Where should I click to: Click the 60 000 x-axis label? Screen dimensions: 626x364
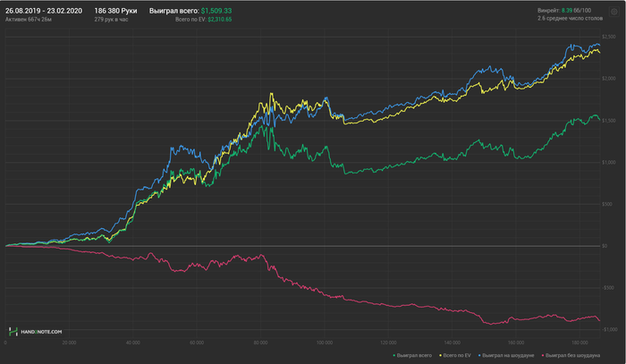pos(197,343)
